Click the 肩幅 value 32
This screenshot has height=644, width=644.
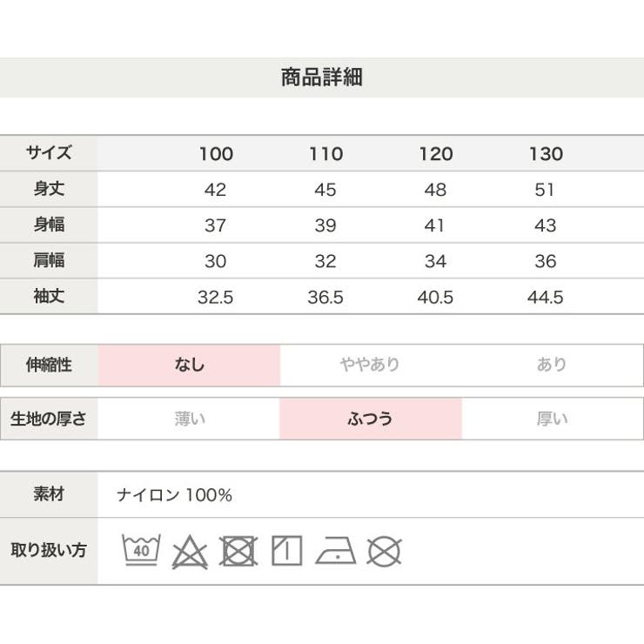point(325,261)
